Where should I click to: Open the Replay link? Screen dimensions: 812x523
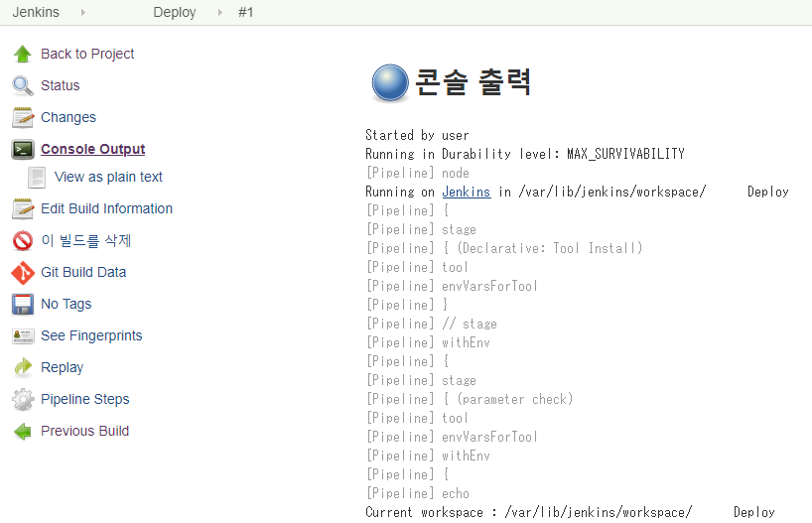click(63, 367)
